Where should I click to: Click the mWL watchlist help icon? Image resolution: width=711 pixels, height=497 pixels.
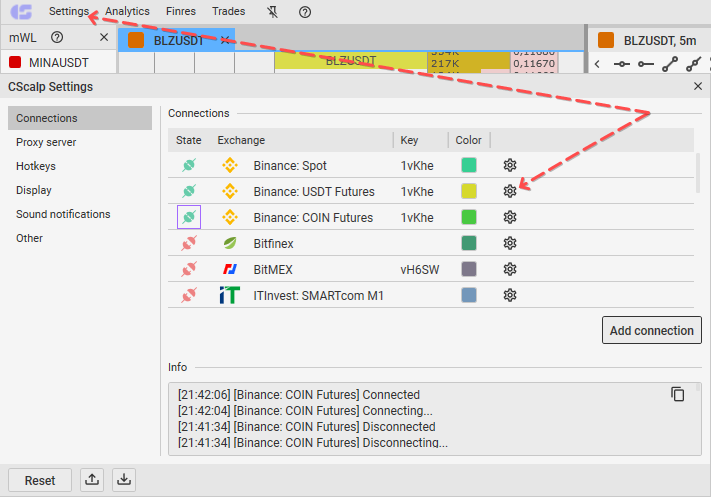click(x=57, y=37)
